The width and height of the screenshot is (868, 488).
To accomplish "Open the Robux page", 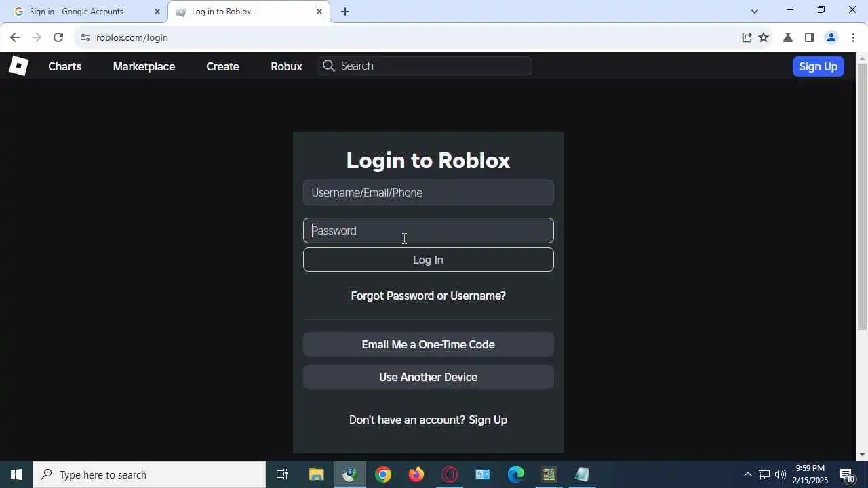I will click(286, 66).
